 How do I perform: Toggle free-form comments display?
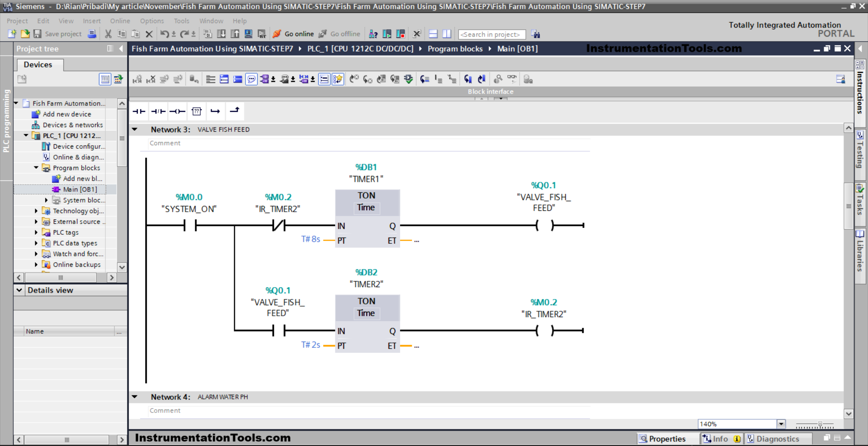pos(251,79)
